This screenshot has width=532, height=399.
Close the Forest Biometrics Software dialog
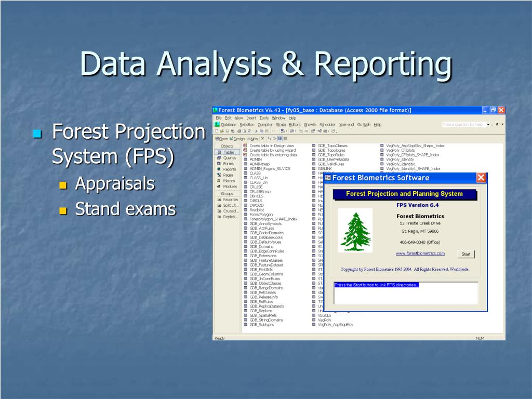pyautogui.click(x=481, y=178)
